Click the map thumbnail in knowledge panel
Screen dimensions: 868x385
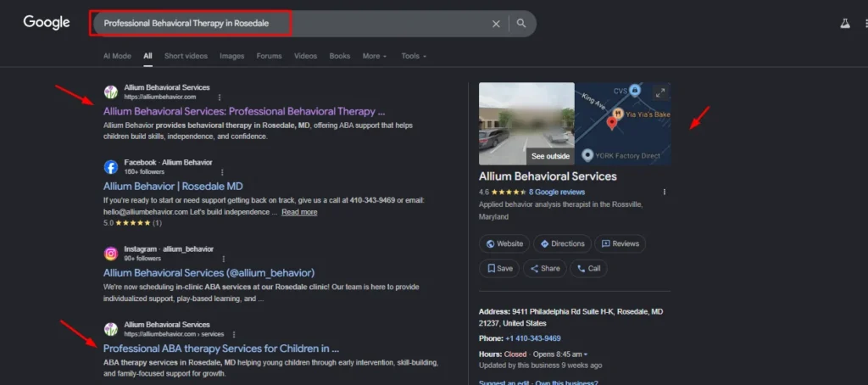pyautogui.click(x=623, y=124)
